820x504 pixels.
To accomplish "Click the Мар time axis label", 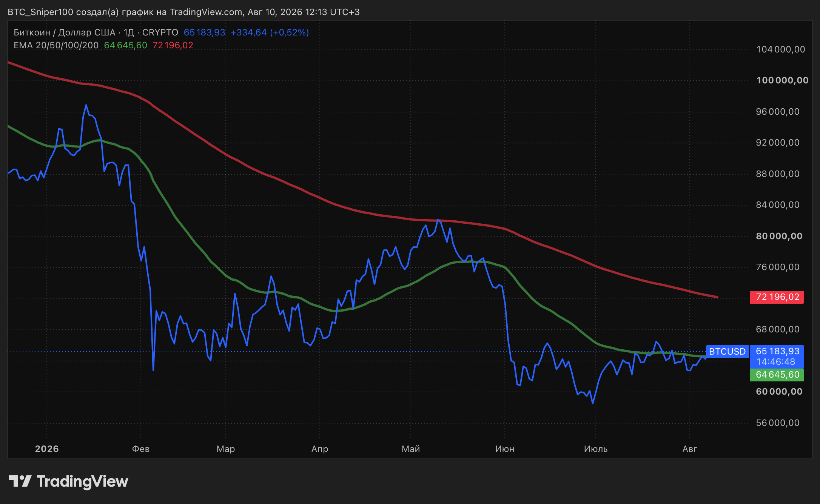I will (226, 449).
